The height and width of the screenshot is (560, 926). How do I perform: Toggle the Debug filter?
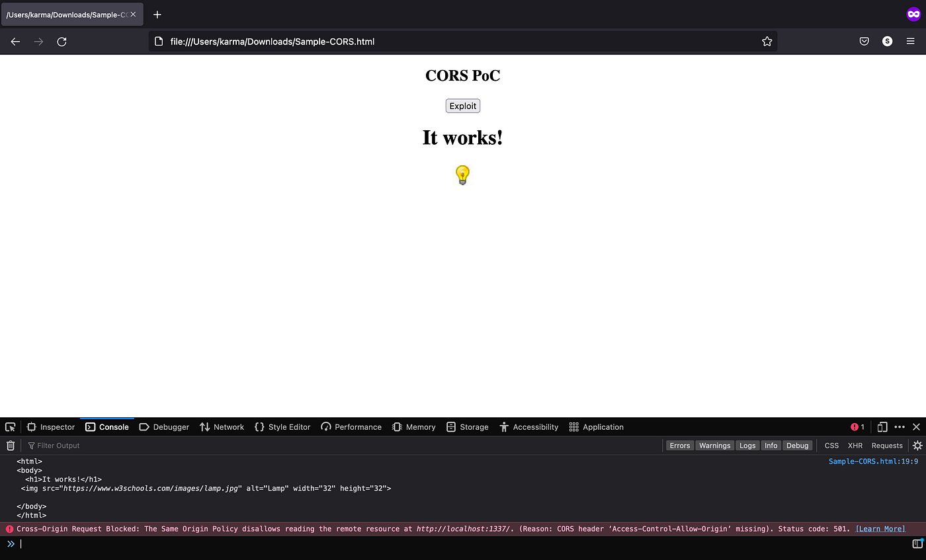point(797,446)
